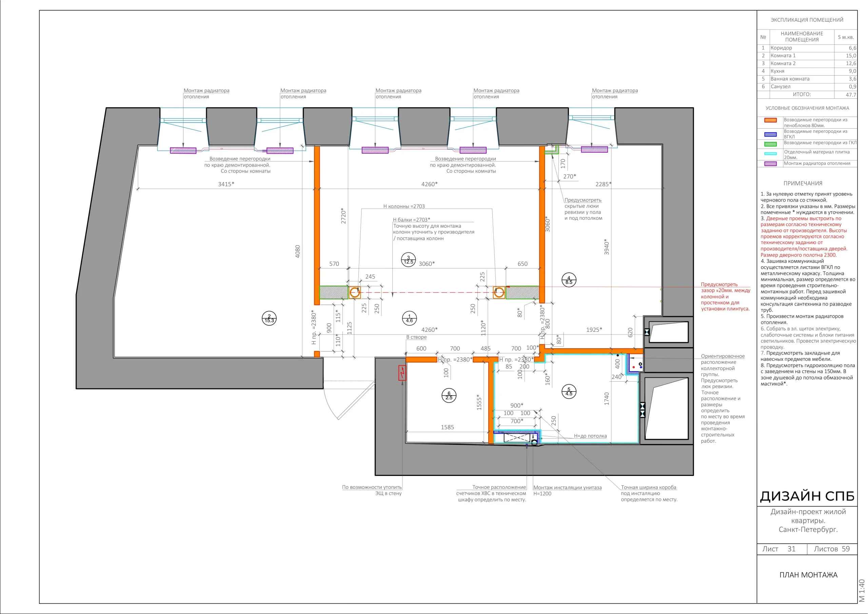The width and height of the screenshot is (868, 614).
Task: Click room marker 6 labeled 2.5
Action: pyautogui.click(x=449, y=396)
